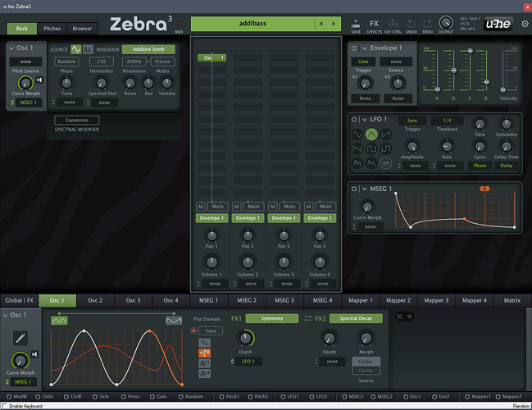Select left curve preset icon above waveform editor

(59, 321)
